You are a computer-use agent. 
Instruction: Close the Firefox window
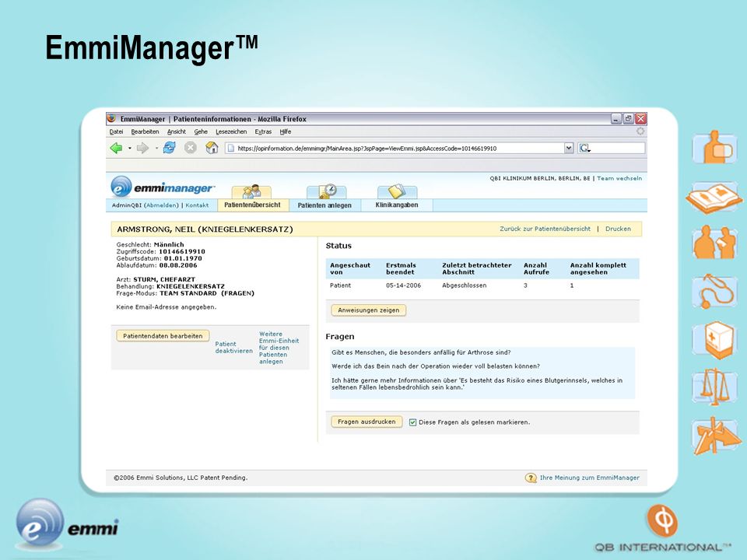click(640, 118)
